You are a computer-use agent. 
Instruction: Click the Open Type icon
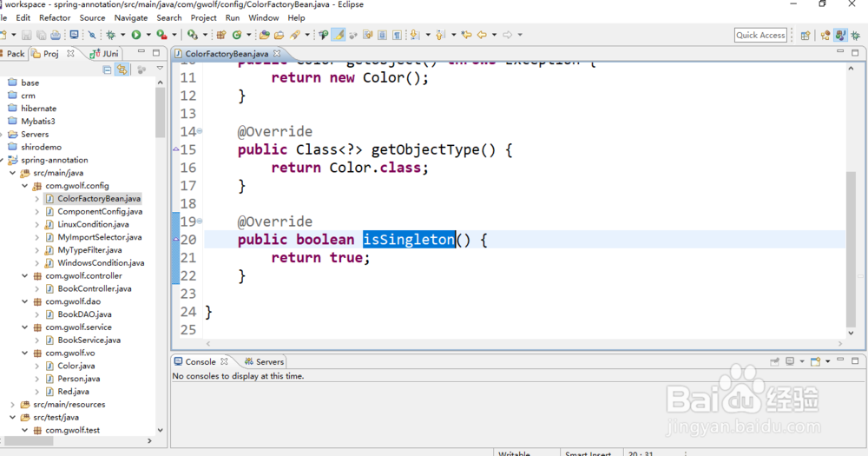click(x=264, y=35)
